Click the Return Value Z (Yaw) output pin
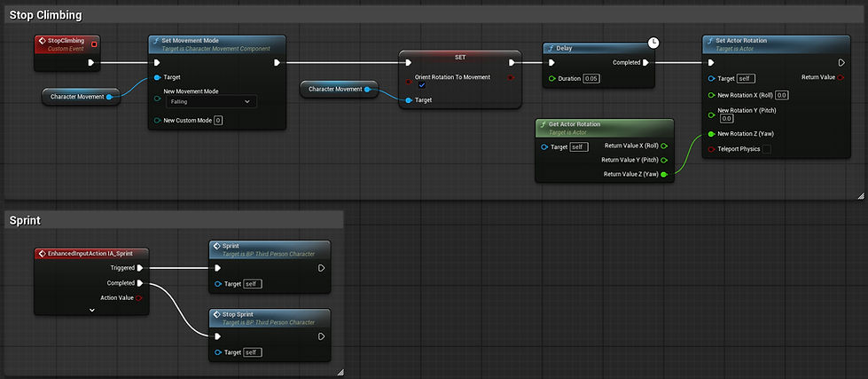Screen dimensions: 868x379 (664, 175)
